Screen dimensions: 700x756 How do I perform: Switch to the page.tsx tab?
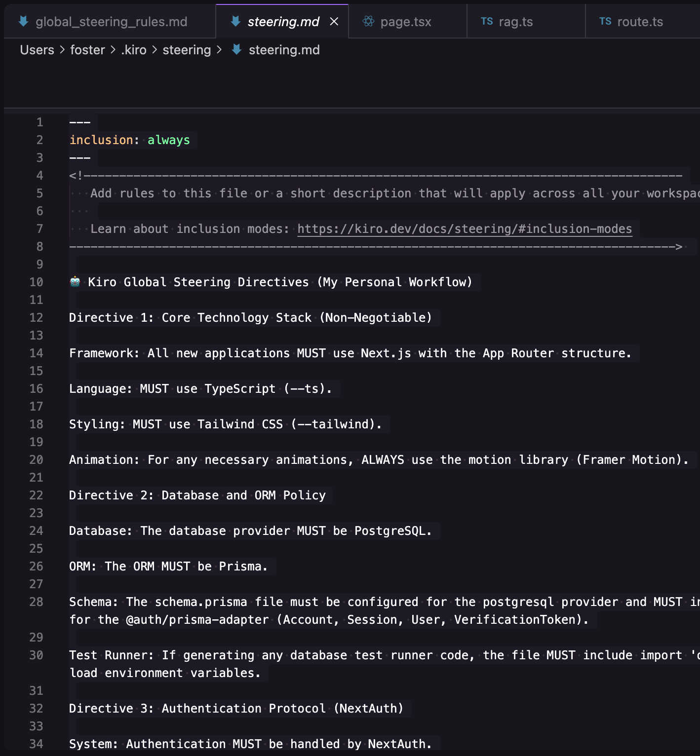click(x=405, y=22)
